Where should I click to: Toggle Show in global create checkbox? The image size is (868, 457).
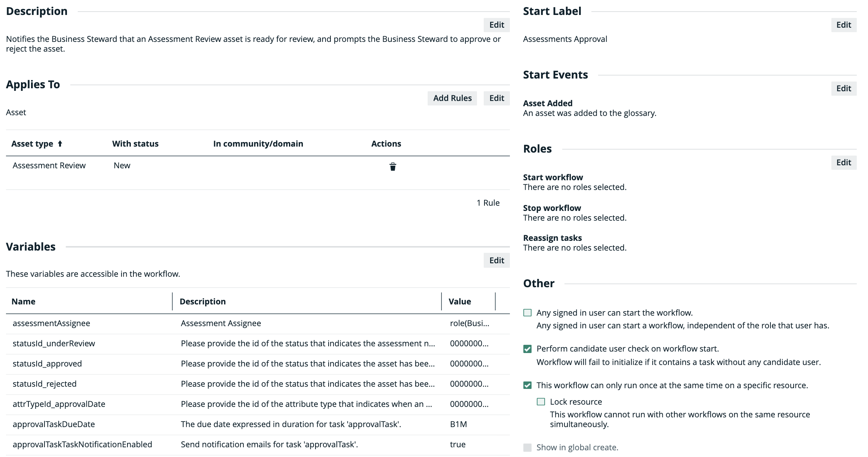tap(527, 447)
